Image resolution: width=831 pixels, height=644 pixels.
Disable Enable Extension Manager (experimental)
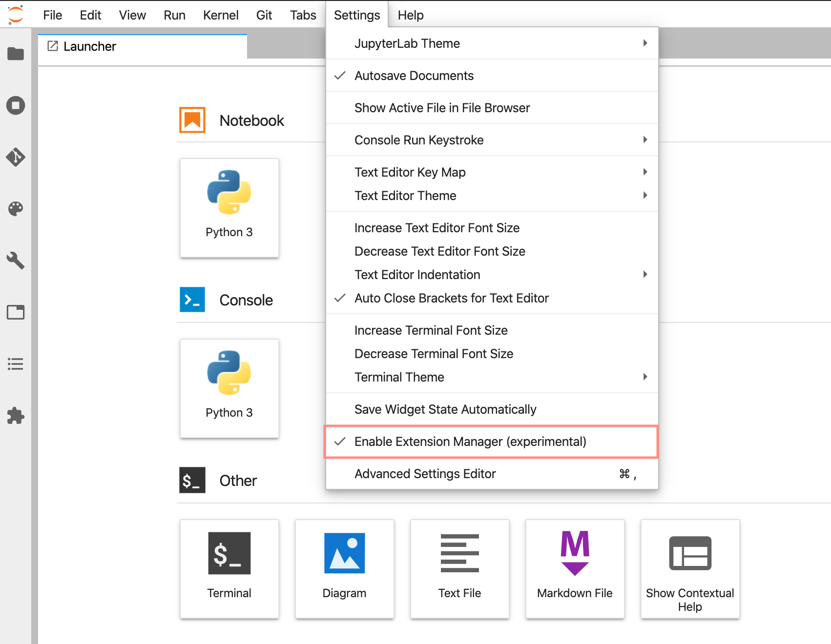pos(492,442)
